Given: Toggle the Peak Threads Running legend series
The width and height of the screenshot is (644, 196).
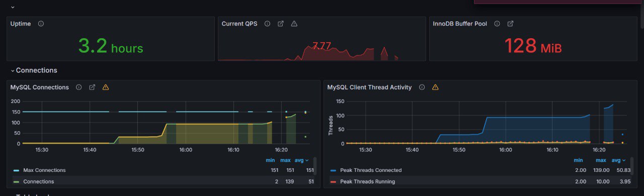Looking at the screenshot, I should (367, 181).
